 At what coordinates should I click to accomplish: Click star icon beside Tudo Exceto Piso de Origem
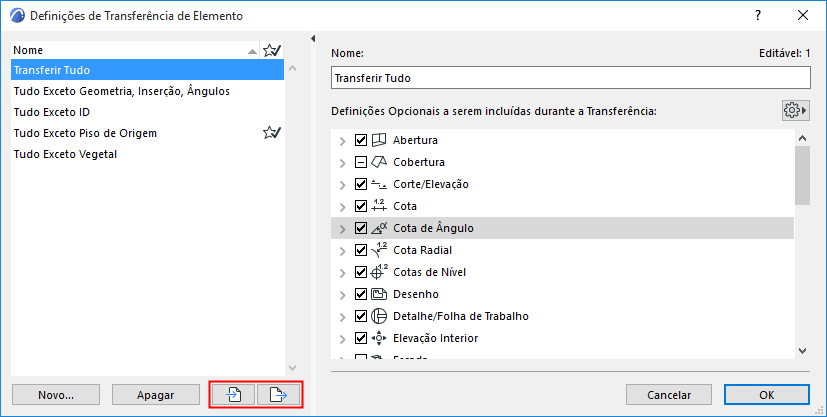(270, 133)
